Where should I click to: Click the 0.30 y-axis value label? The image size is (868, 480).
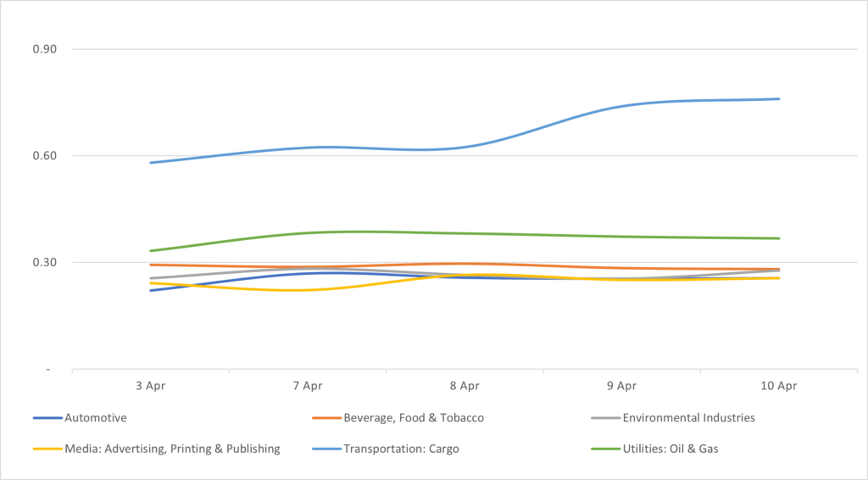click(x=44, y=263)
